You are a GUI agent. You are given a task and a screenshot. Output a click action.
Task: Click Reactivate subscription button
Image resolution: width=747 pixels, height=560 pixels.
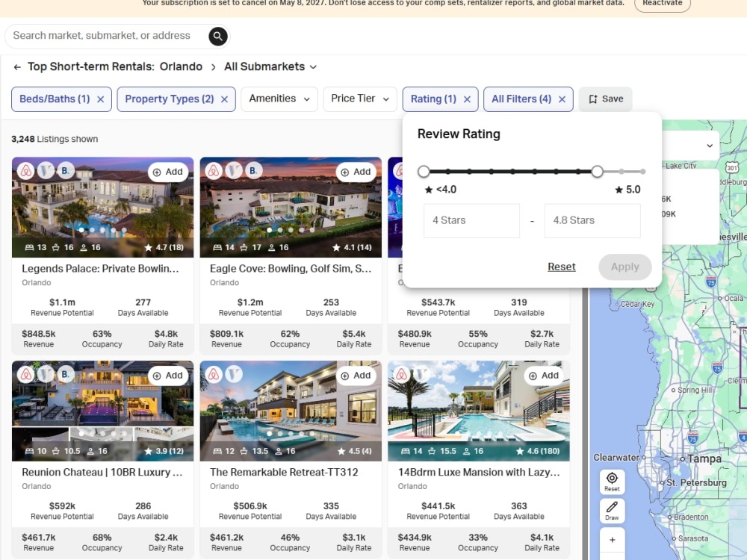pos(662,4)
